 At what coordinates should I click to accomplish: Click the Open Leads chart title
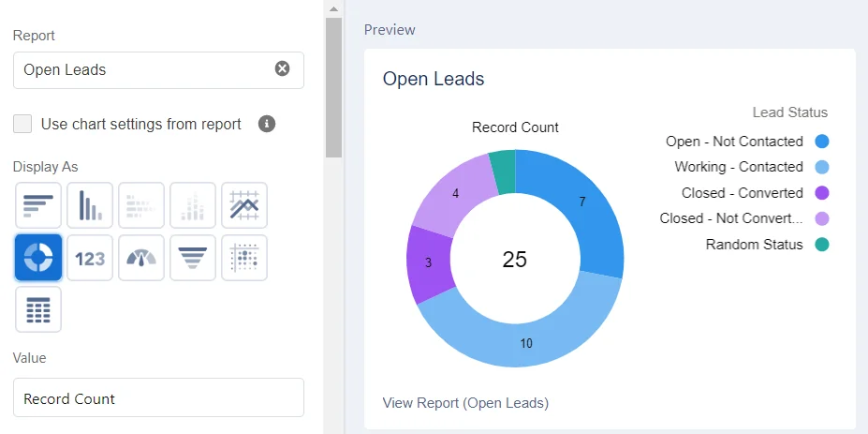click(x=434, y=79)
